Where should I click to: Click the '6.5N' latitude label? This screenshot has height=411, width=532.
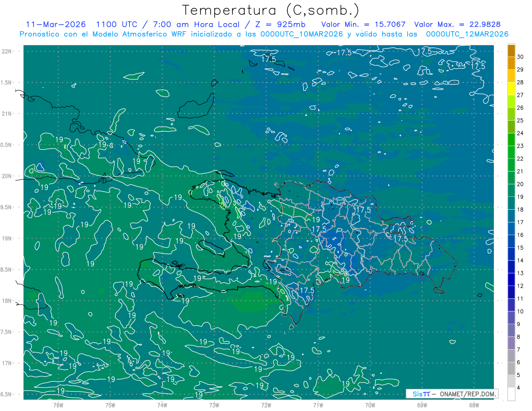point(7,394)
